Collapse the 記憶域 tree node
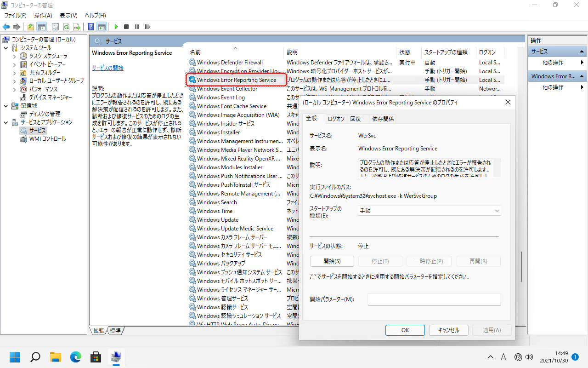Screen dimensions: 588x368 click(6, 106)
